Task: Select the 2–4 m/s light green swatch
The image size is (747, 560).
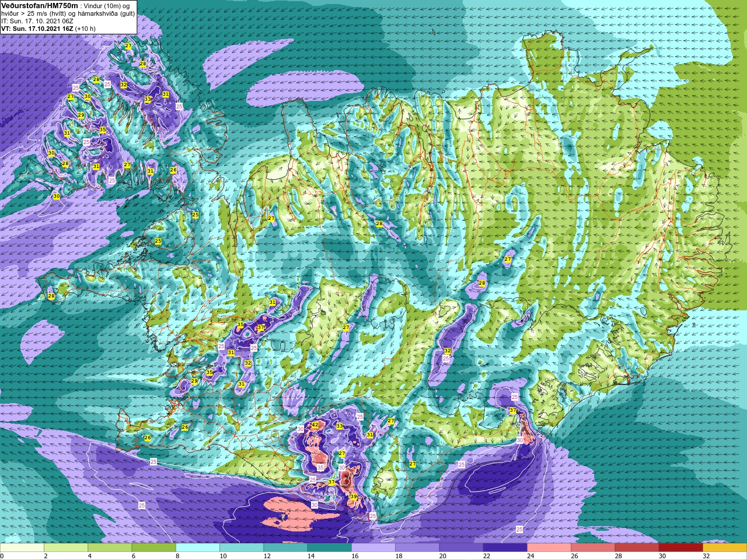Action: (x=66, y=548)
